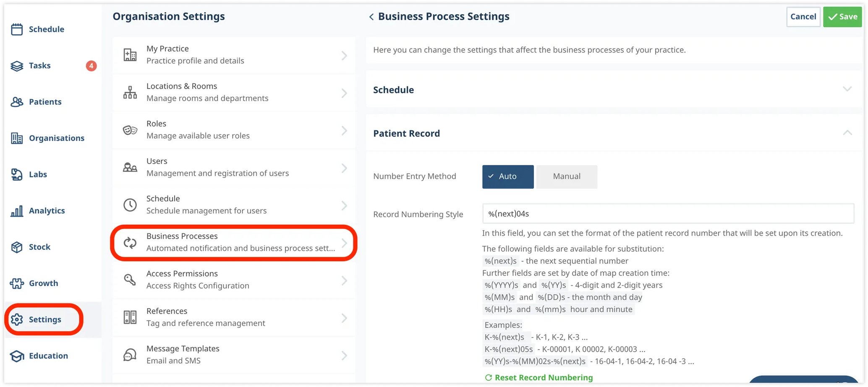Switch to Manual number entry

tap(566, 176)
